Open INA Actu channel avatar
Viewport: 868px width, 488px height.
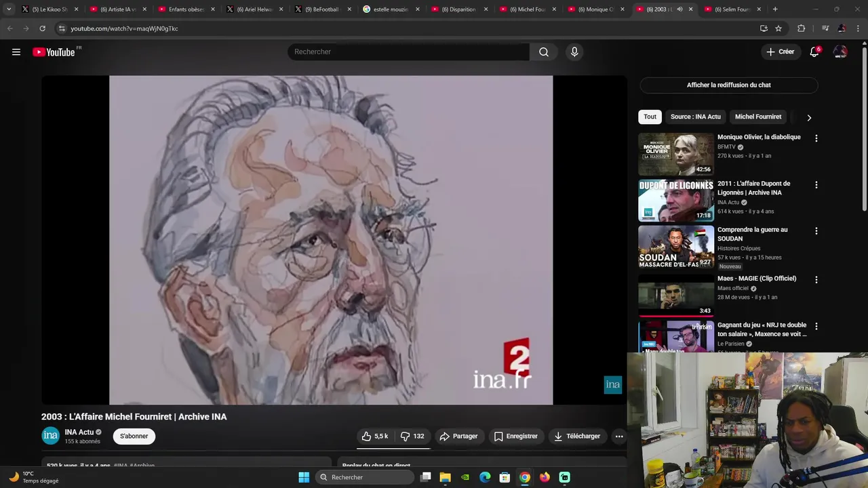[51, 436]
